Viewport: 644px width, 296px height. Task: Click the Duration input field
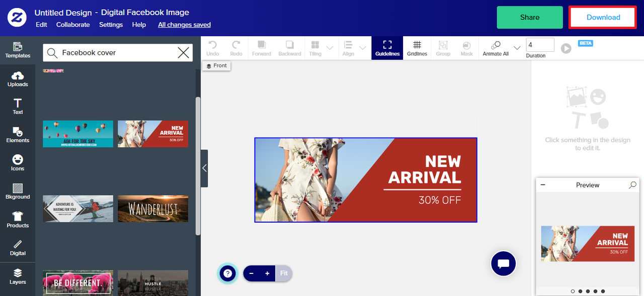(x=540, y=45)
